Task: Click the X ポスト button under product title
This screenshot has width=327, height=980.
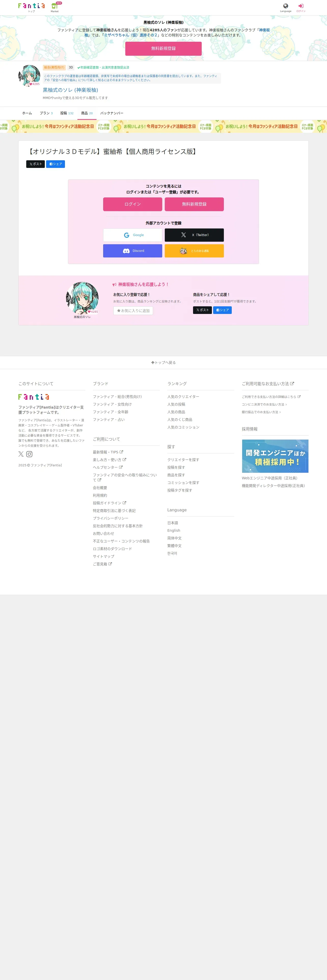Action: [35, 164]
